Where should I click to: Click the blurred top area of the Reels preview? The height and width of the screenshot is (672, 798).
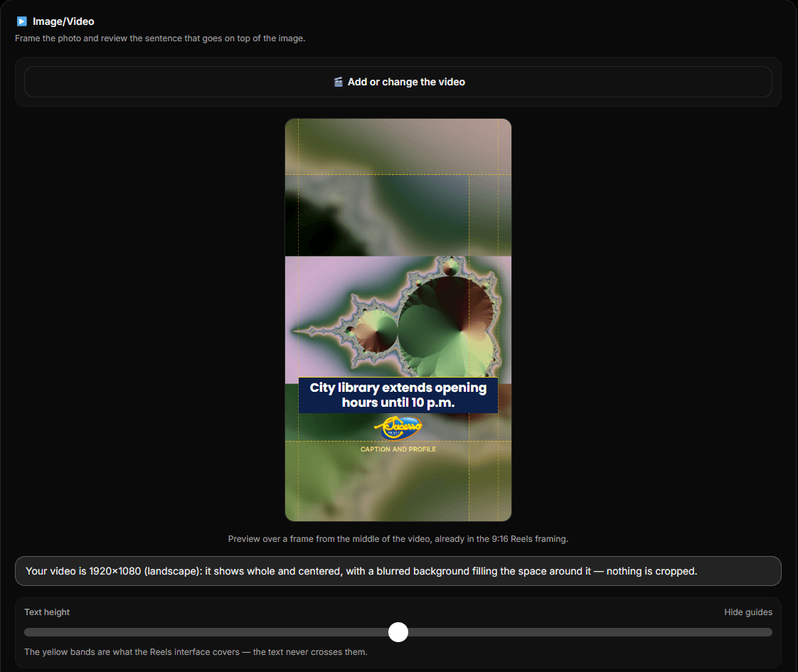398,187
